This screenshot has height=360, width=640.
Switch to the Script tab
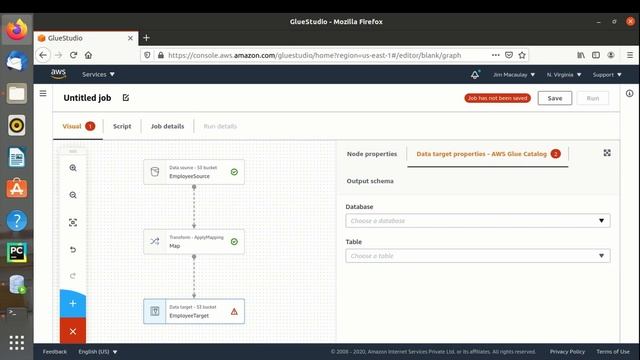(x=122, y=126)
